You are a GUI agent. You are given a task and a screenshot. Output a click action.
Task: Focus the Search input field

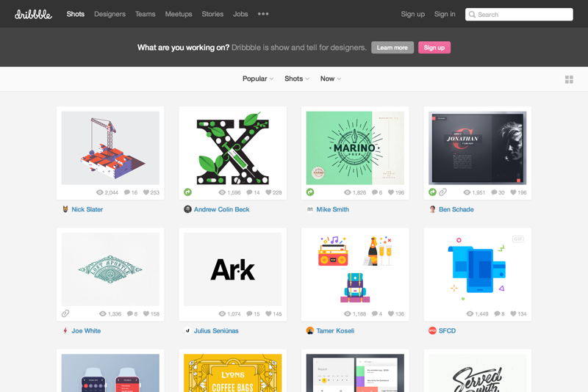[x=519, y=14]
